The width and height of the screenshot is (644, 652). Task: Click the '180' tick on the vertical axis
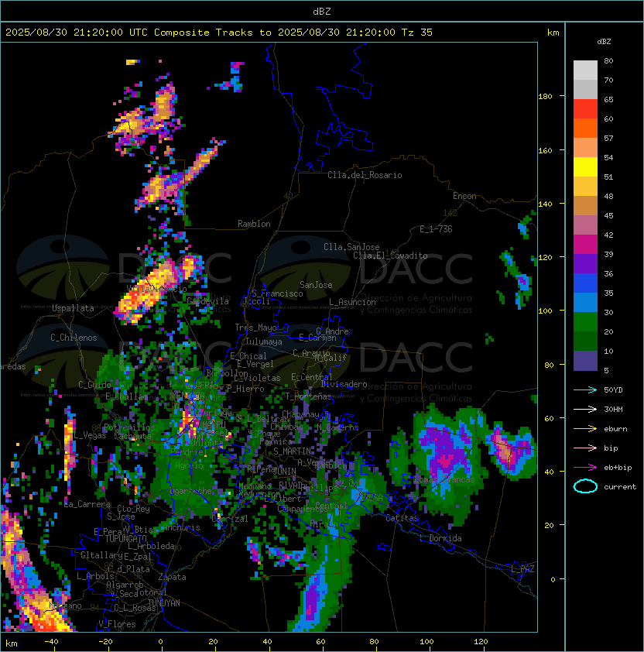(x=545, y=97)
